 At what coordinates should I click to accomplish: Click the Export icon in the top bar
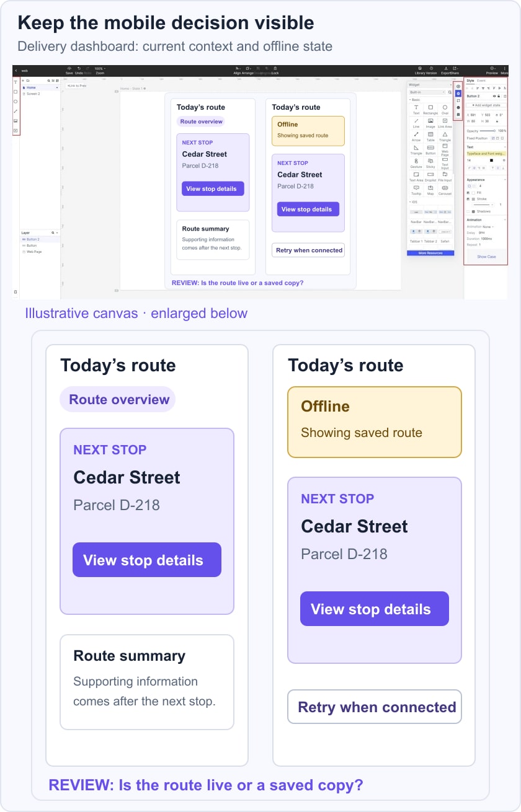point(446,68)
